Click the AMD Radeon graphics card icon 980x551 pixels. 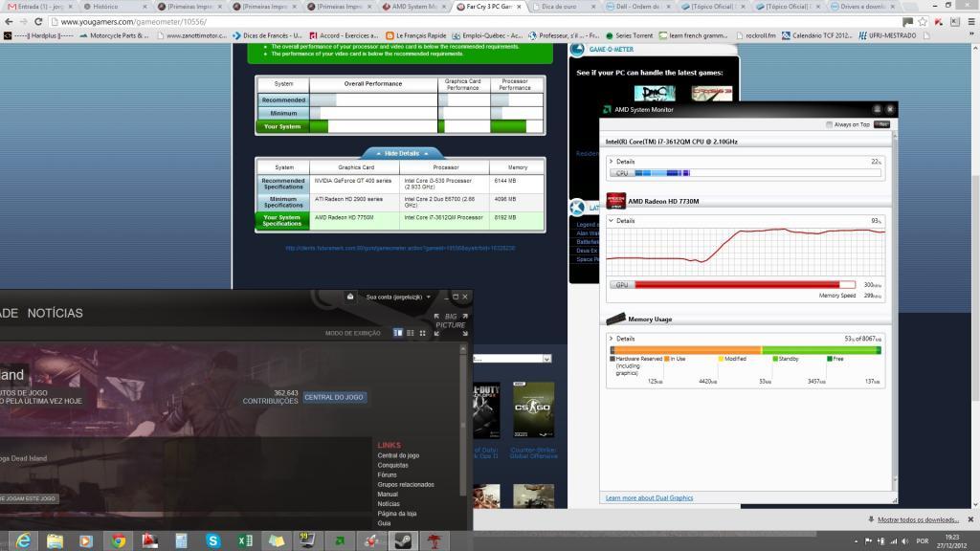(x=615, y=201)
